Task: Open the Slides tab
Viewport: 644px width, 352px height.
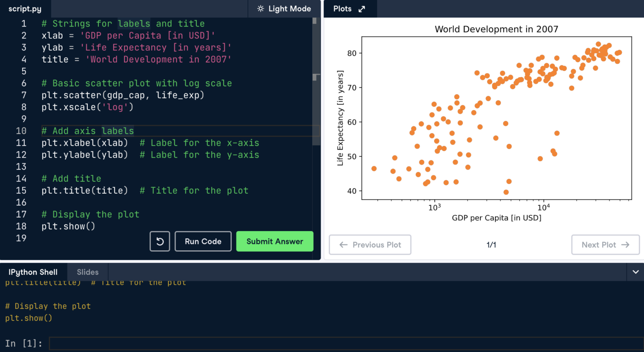Action: pos(87,272)
